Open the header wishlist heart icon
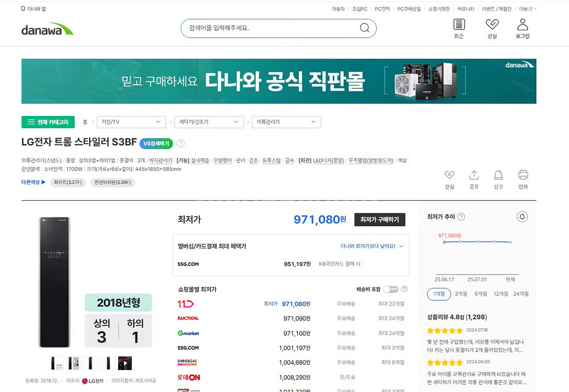Image resolution: width=569 pixels, height=392 pixels. click(x=492, y=25)
